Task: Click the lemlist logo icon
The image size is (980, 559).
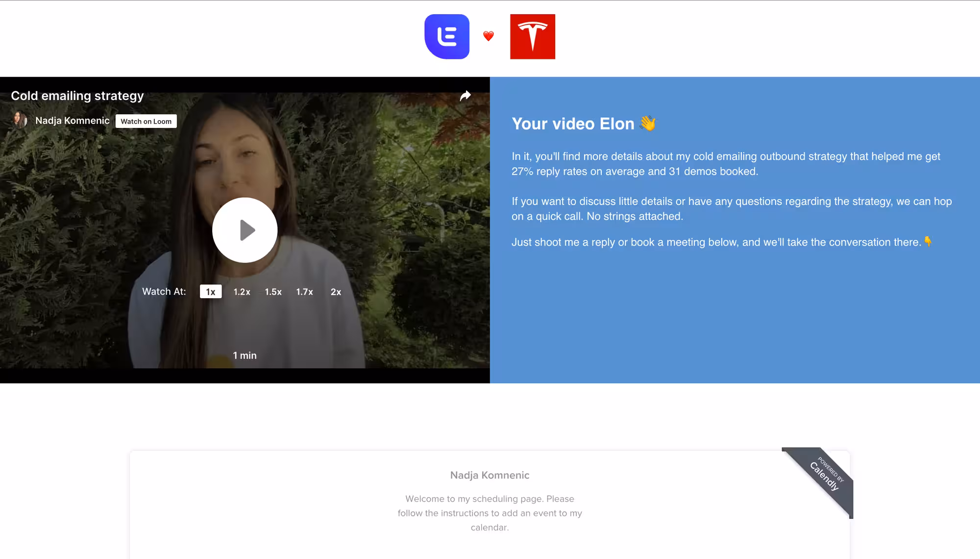Action: click(447, 37)
